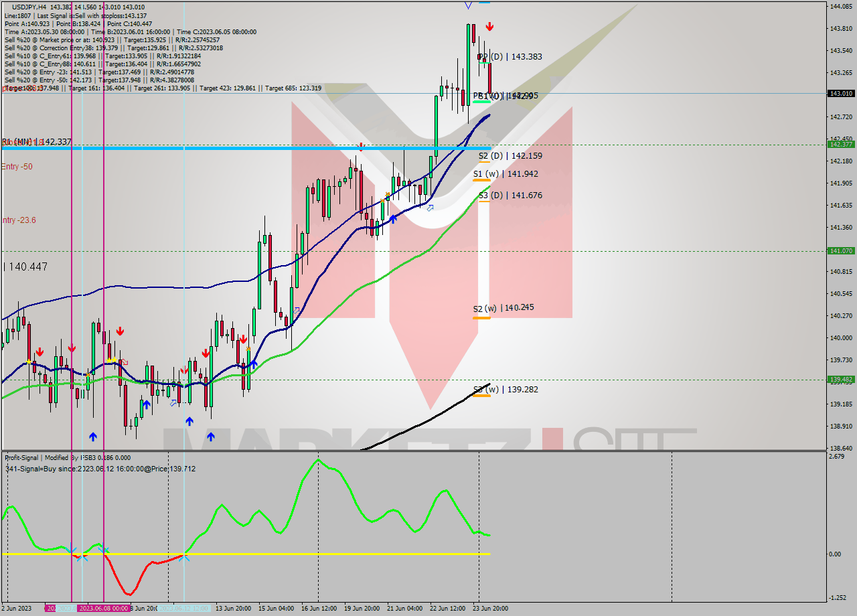Click the green 142.377 price axis tag
The image size is (857, 616).
pyautogui.click(x=841, y=144)
